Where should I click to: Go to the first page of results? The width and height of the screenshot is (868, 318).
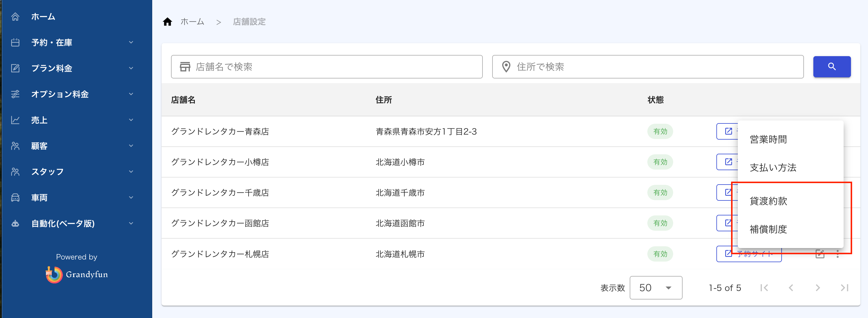(764, 288)
